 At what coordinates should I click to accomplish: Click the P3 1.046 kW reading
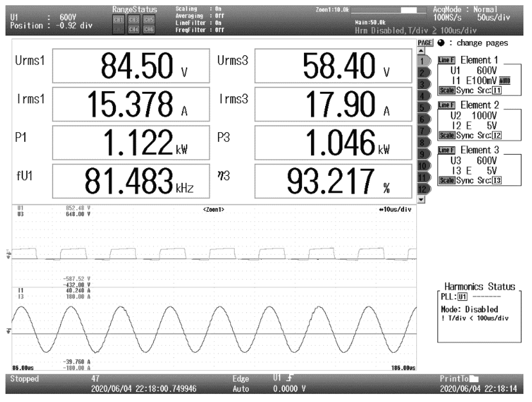pyautogui.click(x=333, y=143)
